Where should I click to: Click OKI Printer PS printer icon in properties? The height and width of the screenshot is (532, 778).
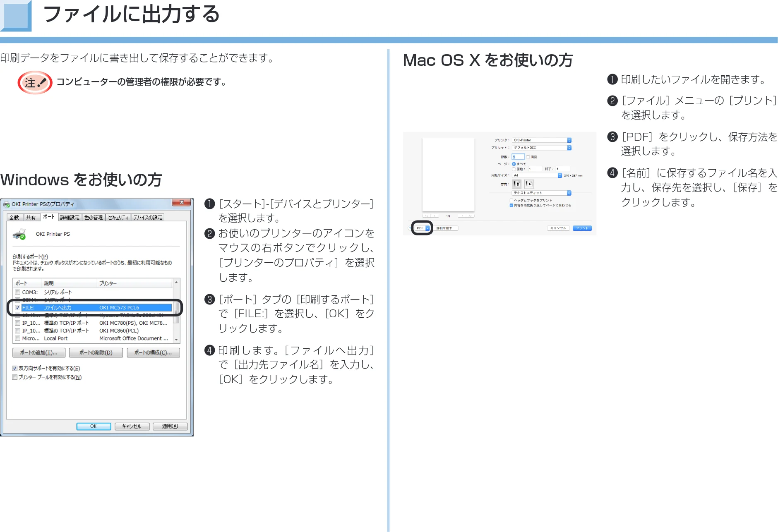(x=19, y=235)
